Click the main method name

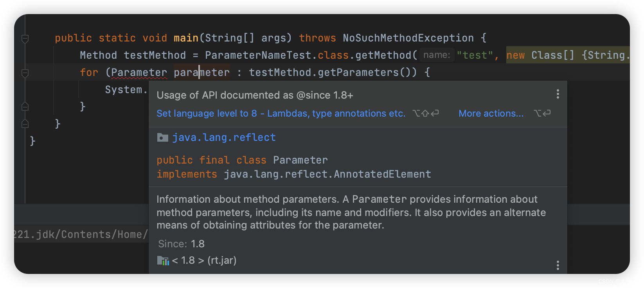point(186,38)
